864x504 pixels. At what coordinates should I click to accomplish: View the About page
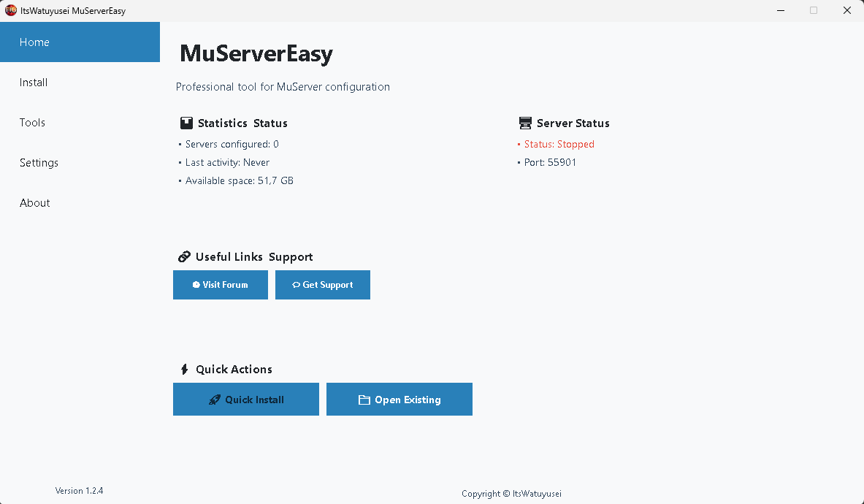coord(34,202)
